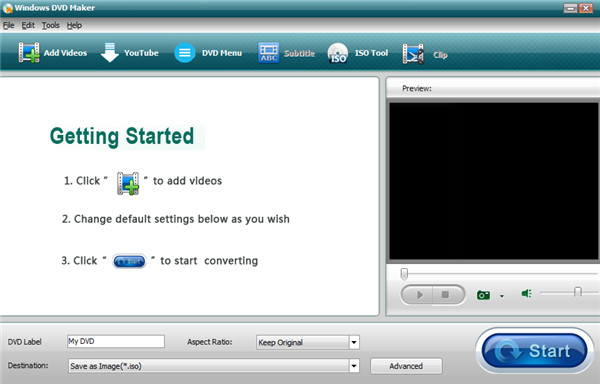The height and width of the screenshot is (384, 600).
Task: Mute audio with the speaker icon
Action: tap(527, 293)
